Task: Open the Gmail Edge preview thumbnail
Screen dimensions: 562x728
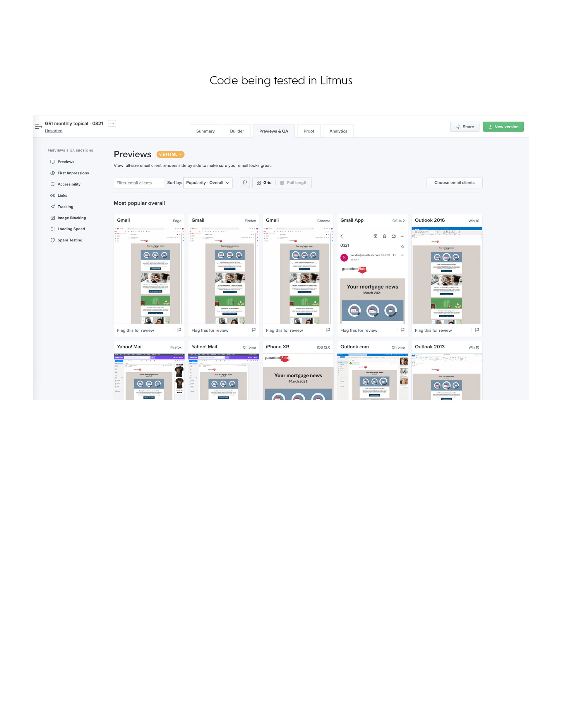Action: (x=149, y=275)
